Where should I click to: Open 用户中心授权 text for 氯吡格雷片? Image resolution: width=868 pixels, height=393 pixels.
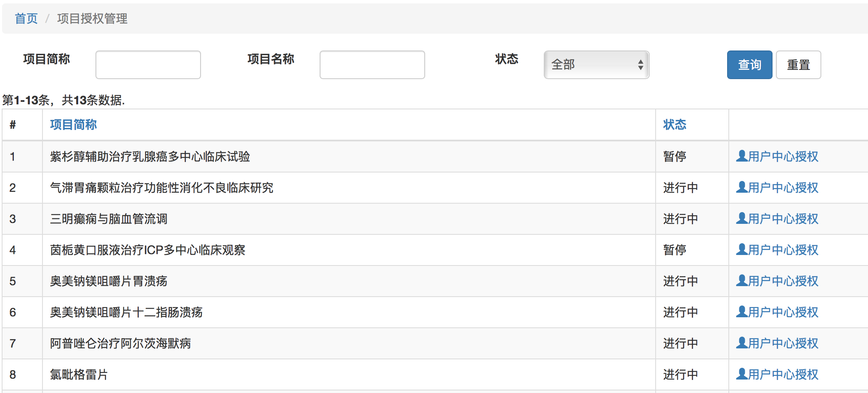pyautogui.click(x=783, y=374)
